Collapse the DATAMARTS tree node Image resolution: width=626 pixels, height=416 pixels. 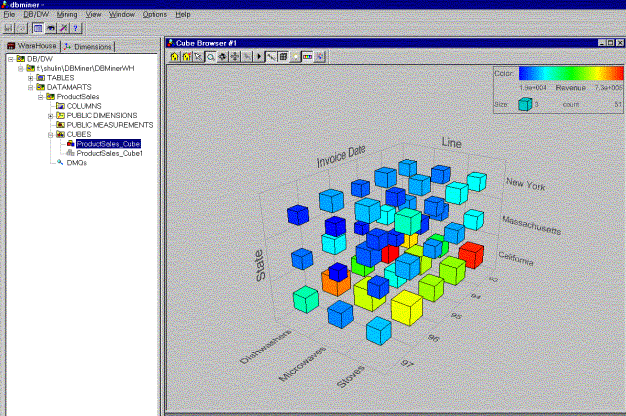(31, 87)
